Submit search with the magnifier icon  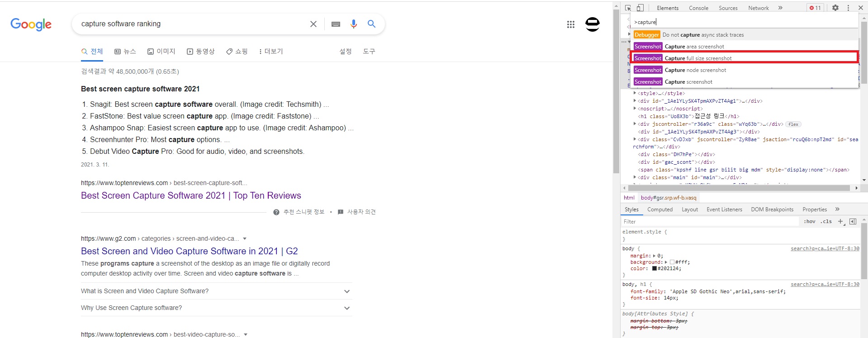coord(371,24)
